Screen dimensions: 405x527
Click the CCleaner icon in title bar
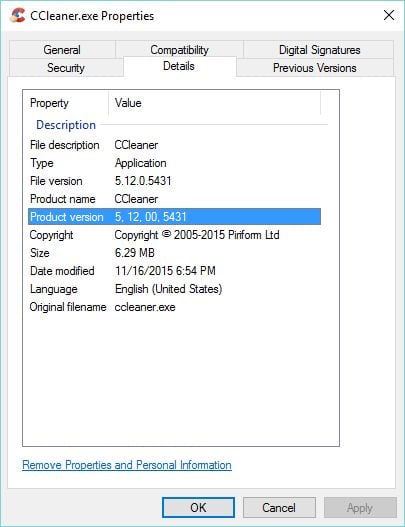[17, 15]
